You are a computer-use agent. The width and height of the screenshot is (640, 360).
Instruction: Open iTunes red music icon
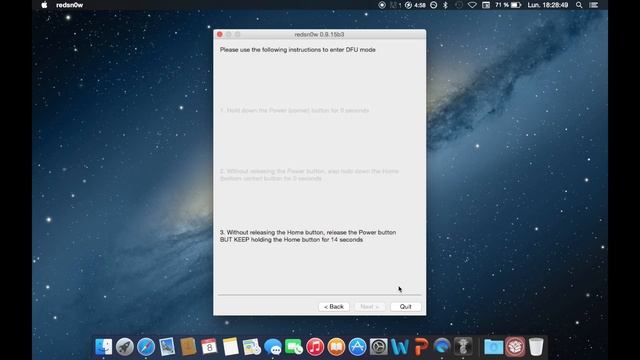click(x=315, y=347)
